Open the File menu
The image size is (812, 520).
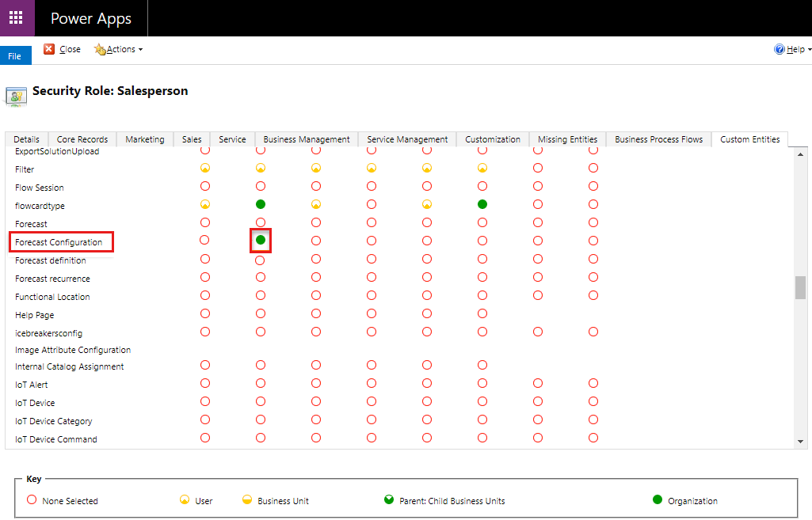(15, 56)
